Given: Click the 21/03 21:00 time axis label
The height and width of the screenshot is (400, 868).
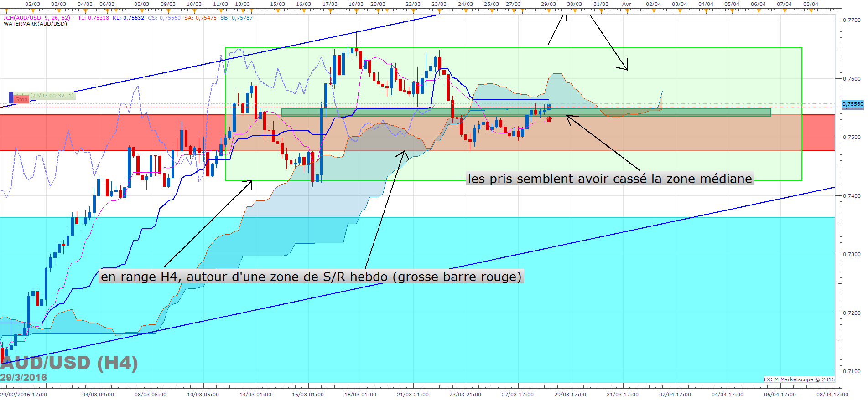Looking at the screenshot, I should pos(413,395).
